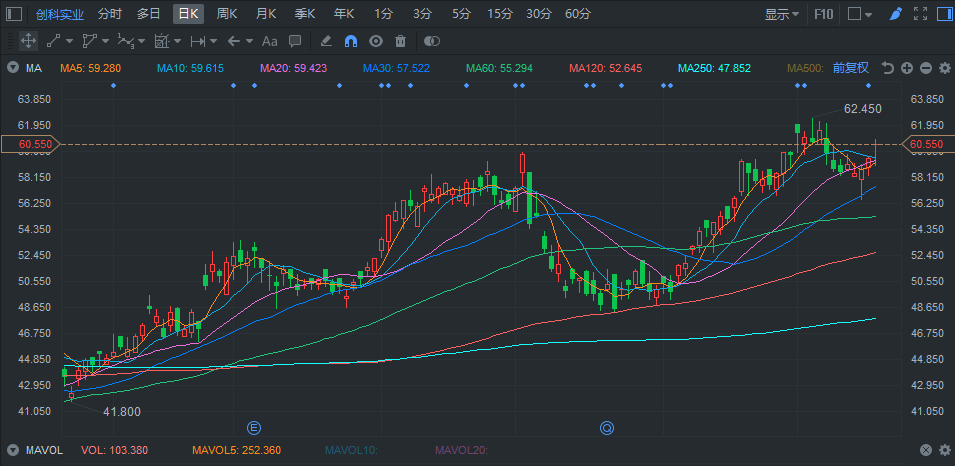
Task: Expand the measurement tool dropdown arrow
Action: click(x=177, y=41)
